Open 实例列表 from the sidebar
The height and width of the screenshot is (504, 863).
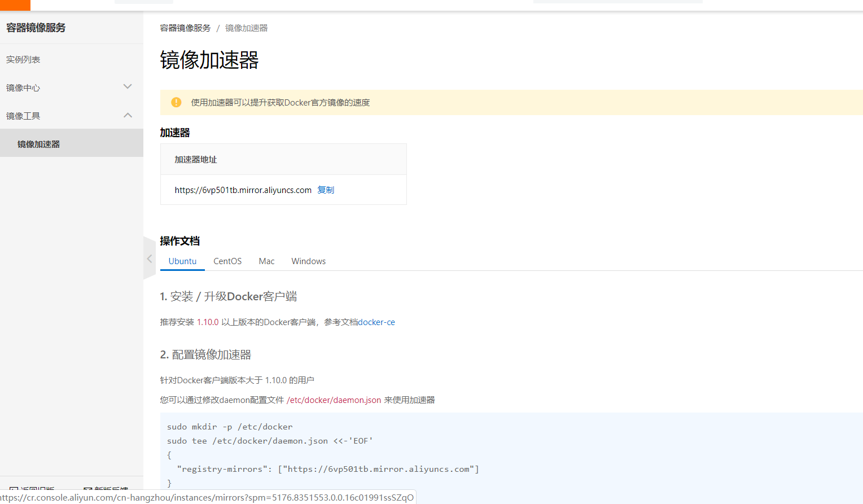pyautogui.click(x=23, y=59)
